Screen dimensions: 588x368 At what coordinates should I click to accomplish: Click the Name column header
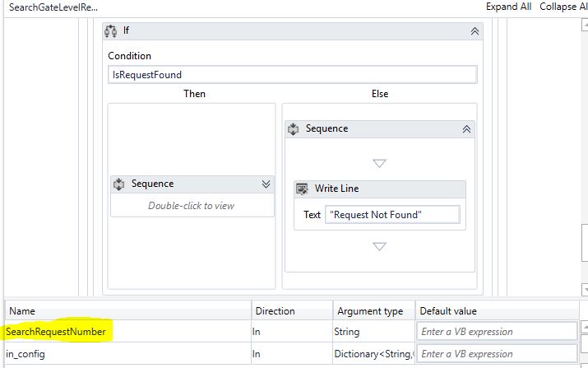(23, 311)
